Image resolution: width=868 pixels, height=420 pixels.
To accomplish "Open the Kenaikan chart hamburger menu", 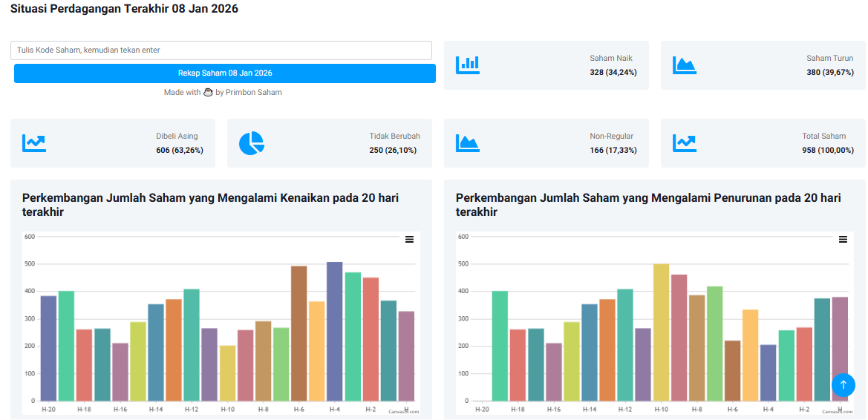I will click(409, 239).
